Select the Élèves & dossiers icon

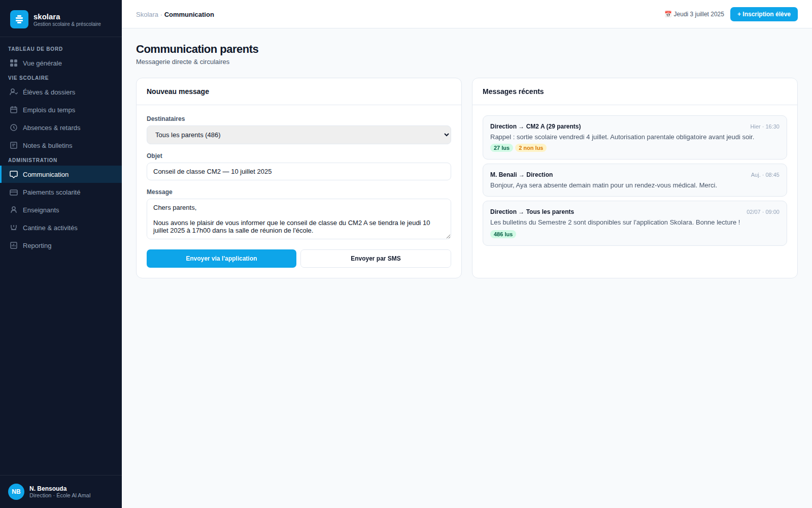[x=14, y=92]
